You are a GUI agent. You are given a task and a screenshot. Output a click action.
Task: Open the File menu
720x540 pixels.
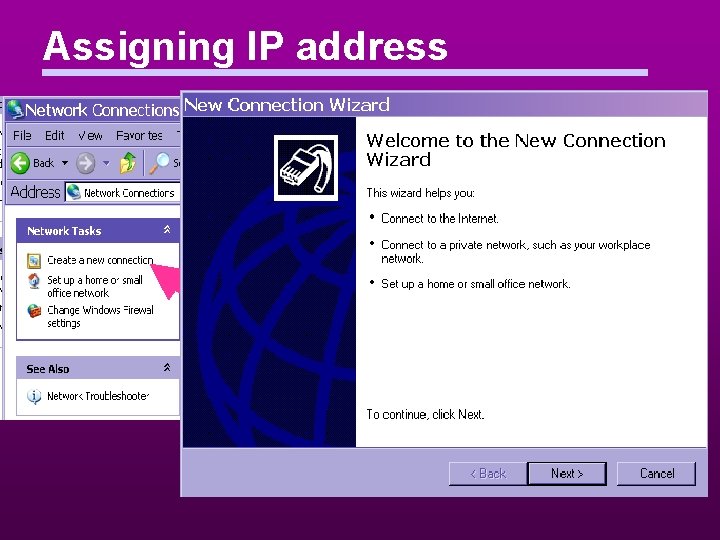(22, 135)
